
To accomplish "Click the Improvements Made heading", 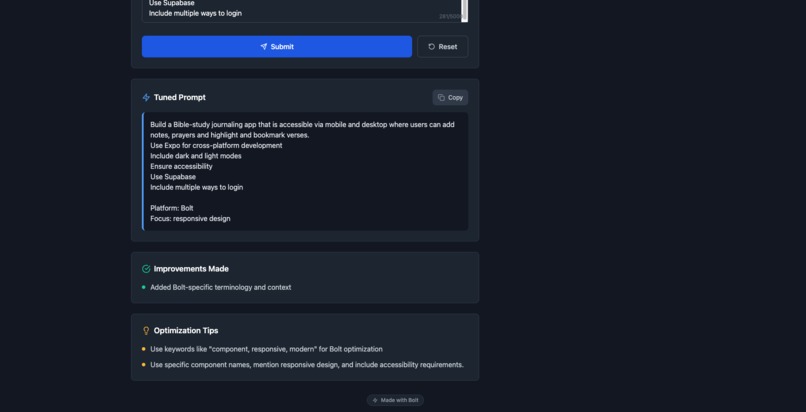I will pyautogui.click(x=191, y=269).
